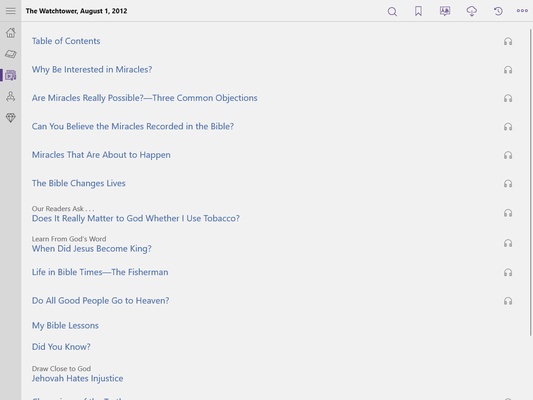Open the Publications section in the sidebar
The width and height of the screenshot is (533, 400).
pos(11,75)
